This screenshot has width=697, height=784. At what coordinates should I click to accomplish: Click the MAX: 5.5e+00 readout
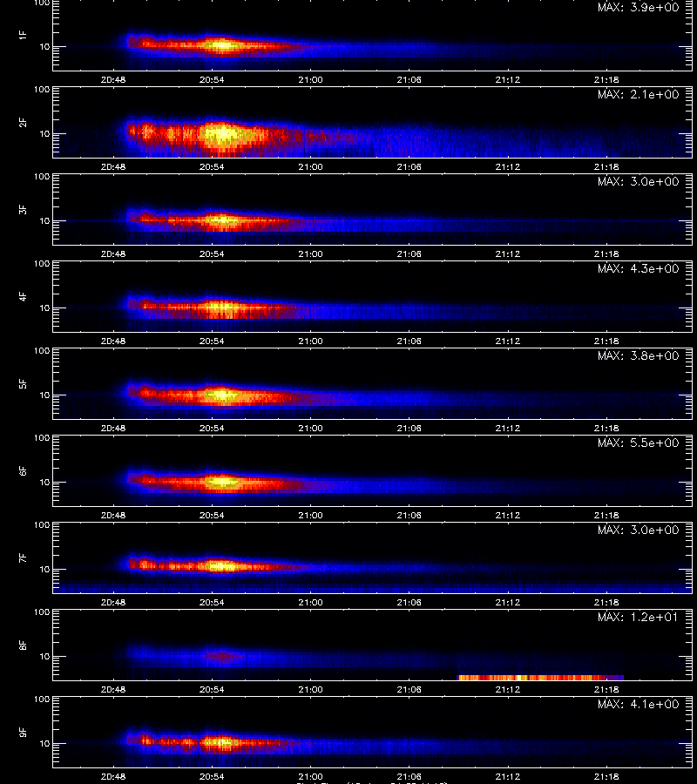[x=638, y=443]
